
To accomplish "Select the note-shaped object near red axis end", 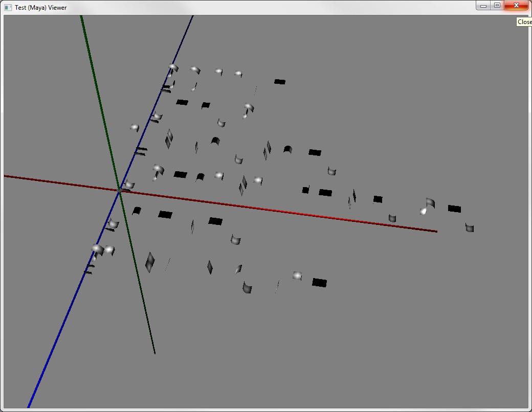I will pyautogui.click(x=428, y=206).
